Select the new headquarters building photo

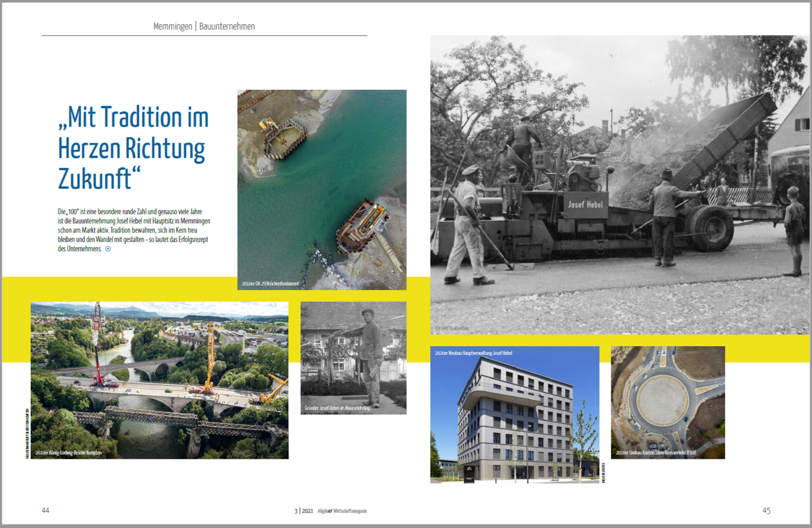click(515, 415)
